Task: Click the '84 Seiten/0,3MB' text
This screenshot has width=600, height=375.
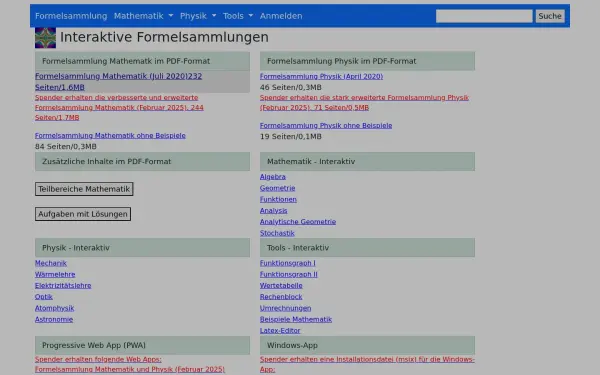Action: click(x=66, y=147)
